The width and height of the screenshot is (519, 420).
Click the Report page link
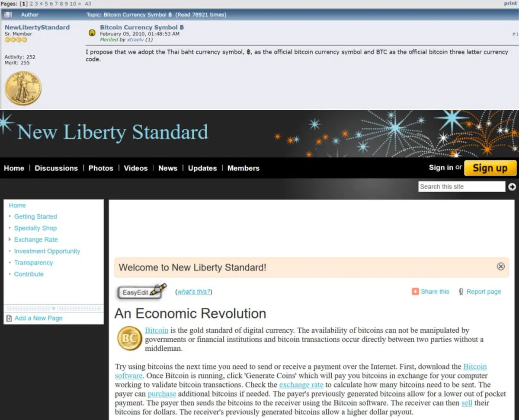click(x=484, y=292)
